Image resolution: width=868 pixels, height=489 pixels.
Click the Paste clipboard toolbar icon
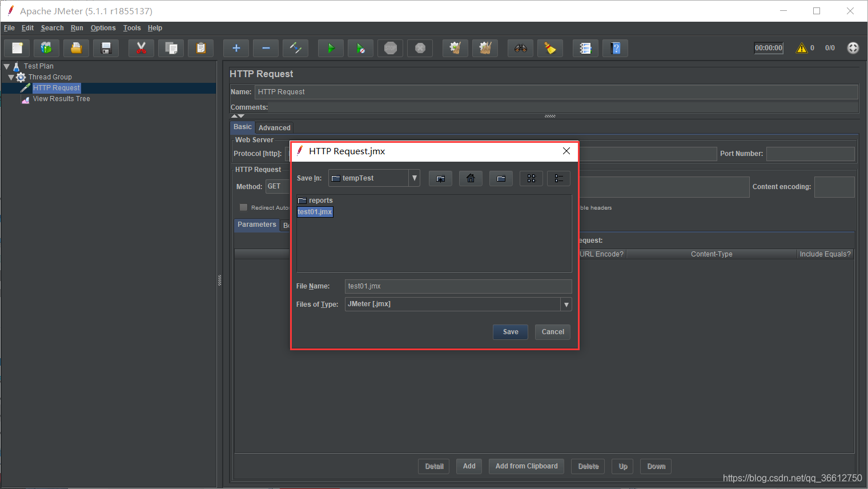pos(201,49)
